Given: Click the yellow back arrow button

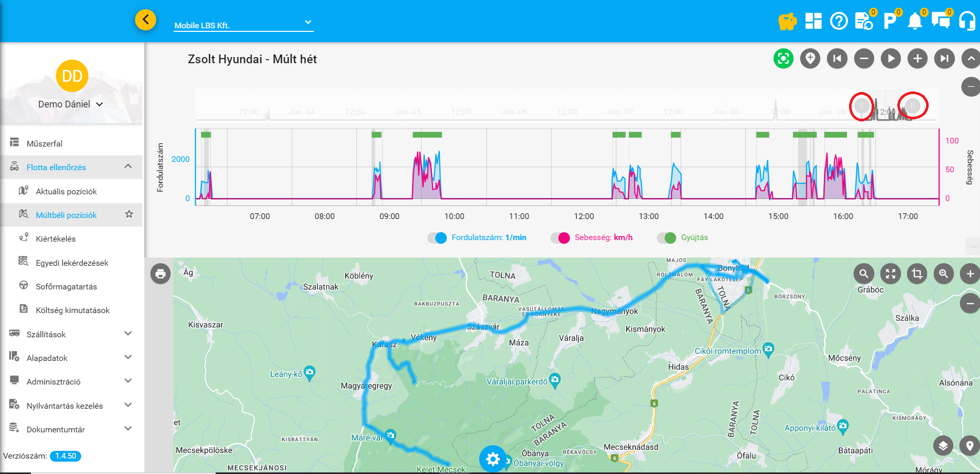Looking at the screenshot, I should (x=145, y=20).
